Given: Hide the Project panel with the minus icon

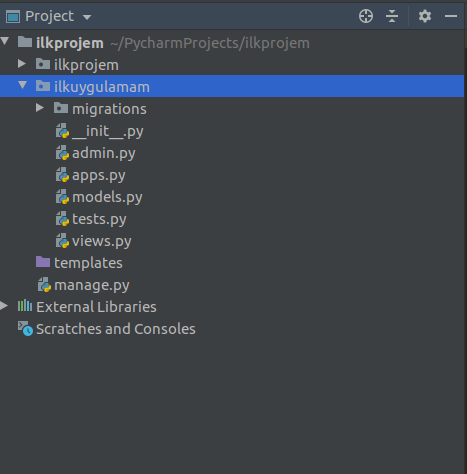Looking at the screenshot, I should pos(451,16).
